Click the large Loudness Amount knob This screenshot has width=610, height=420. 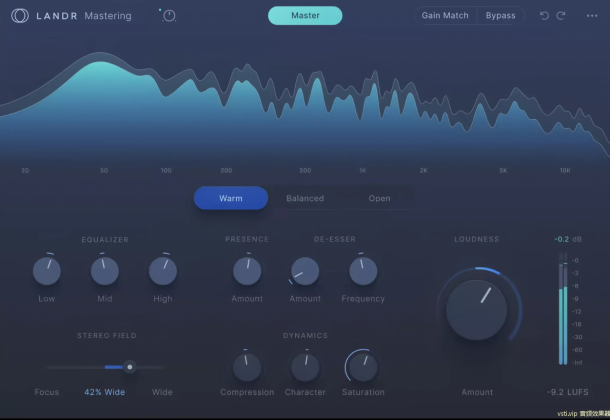tap(477, 310)
